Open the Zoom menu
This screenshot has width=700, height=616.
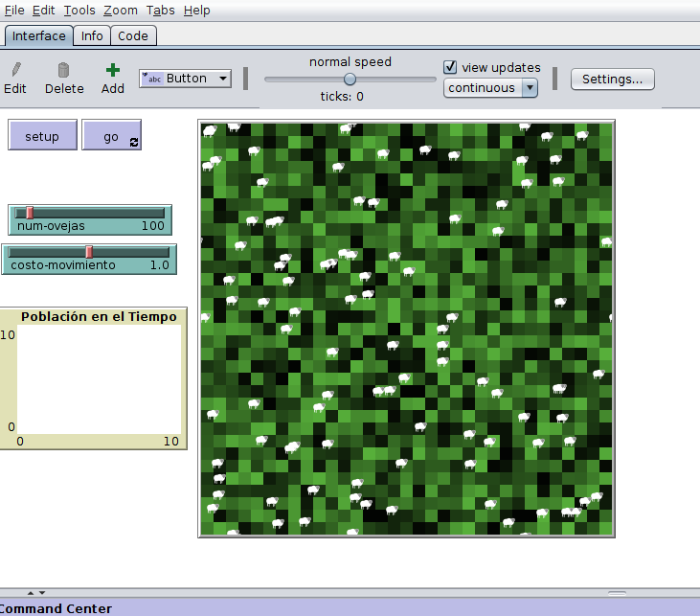(x=121, y=11)
